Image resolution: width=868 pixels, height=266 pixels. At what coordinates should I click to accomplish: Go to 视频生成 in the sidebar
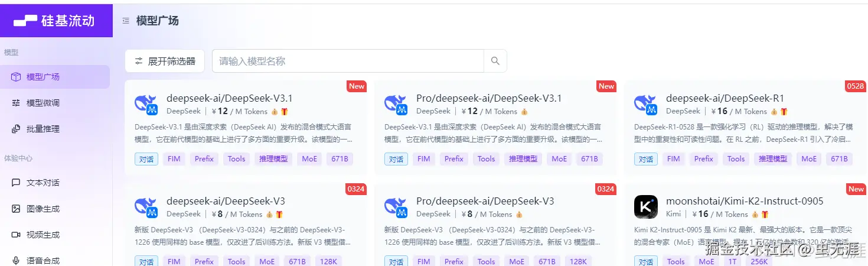[x=55, y=235]
